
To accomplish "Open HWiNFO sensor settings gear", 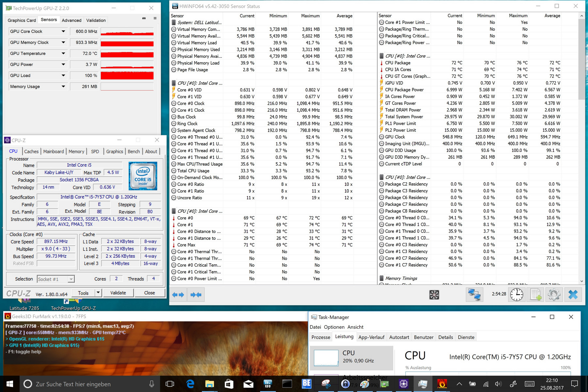I will tap(554, 295).
